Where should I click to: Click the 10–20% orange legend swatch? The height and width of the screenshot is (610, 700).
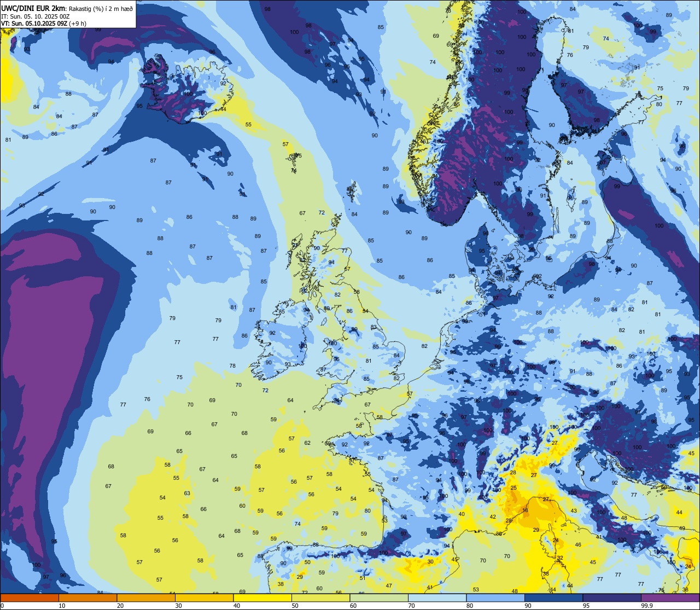pos(87,597)
